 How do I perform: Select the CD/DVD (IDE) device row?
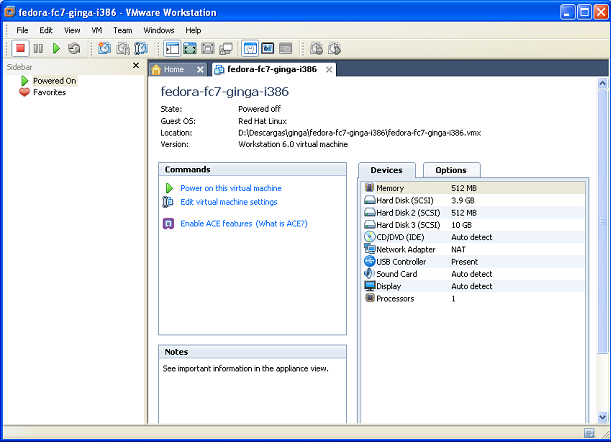pos(473,237)
